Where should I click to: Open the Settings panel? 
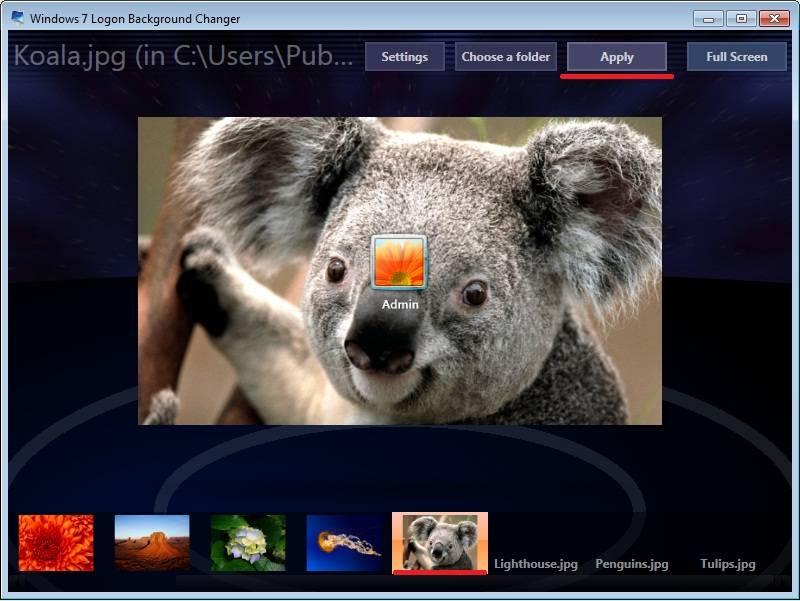(x=405, y=57)
